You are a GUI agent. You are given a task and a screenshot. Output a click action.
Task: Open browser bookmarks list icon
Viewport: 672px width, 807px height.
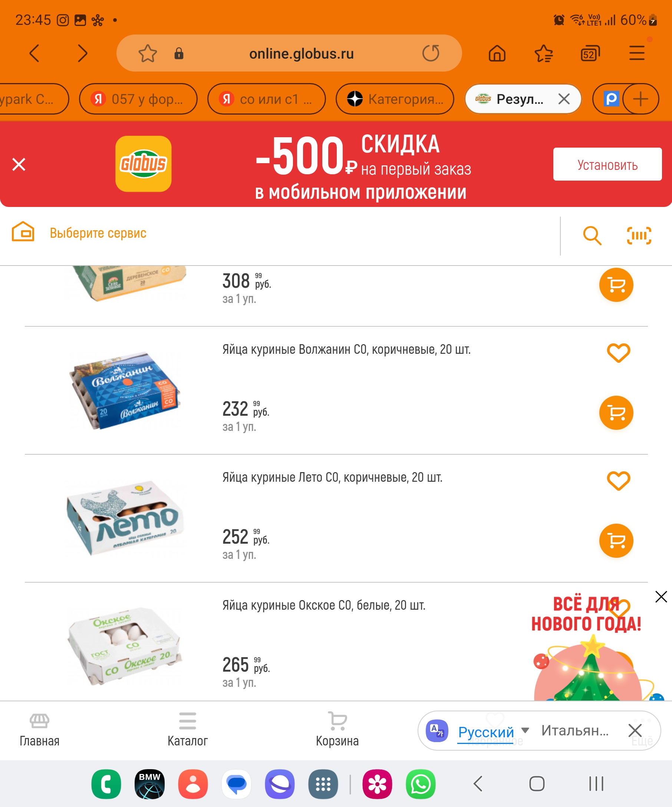[x=544, y=53]
